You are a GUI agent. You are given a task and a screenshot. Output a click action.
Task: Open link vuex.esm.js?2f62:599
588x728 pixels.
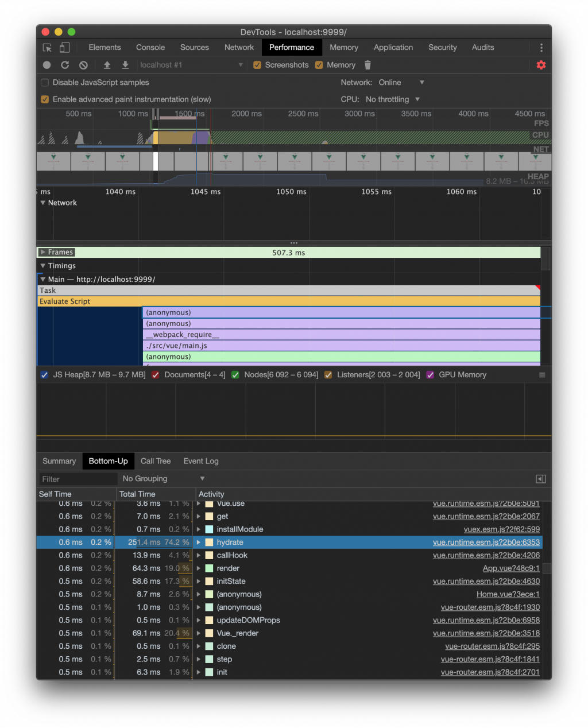pos(502,529)
